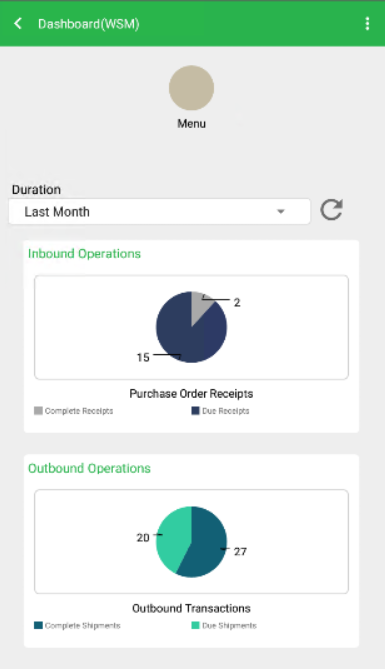Open the three-dot overflow menu
The width and height of the screenshot is (385, 669).
coord(367,23)
